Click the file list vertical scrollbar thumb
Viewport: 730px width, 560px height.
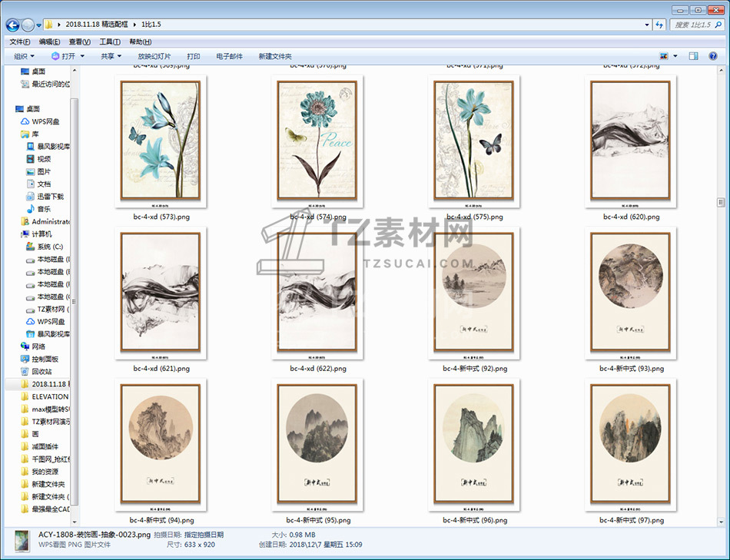tap(721, 202)
